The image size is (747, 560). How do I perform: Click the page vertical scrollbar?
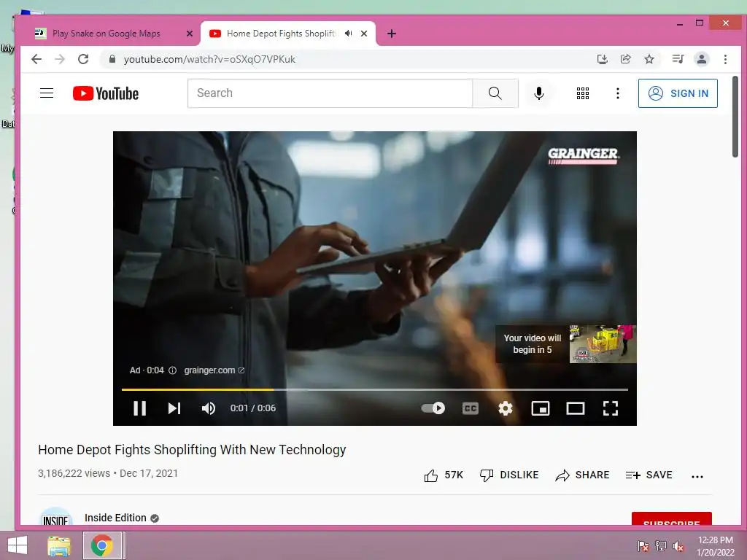point(735,117)
